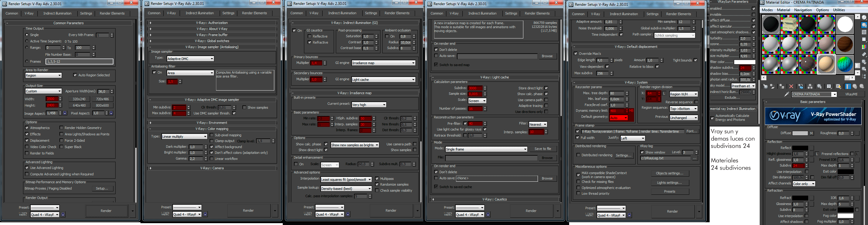Click Make Unique icon in Material Editor
Screen dimensions: 868x225
(810, 86)
